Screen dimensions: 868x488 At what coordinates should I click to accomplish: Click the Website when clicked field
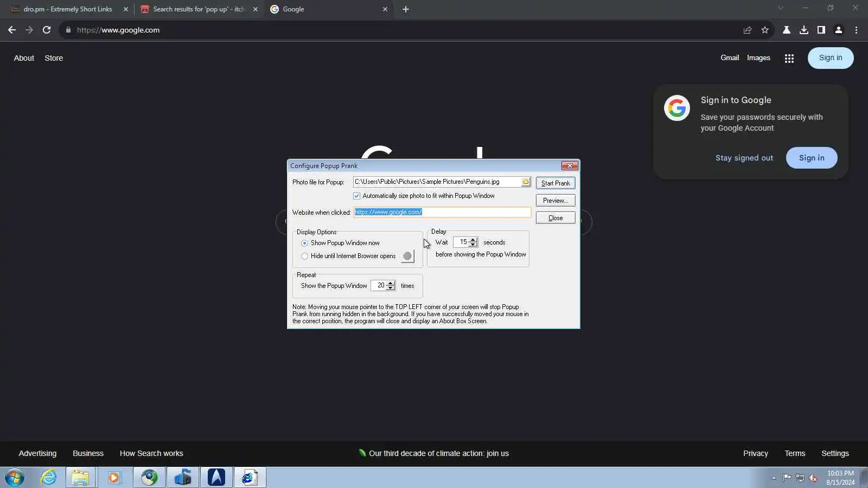pos(442,212)
